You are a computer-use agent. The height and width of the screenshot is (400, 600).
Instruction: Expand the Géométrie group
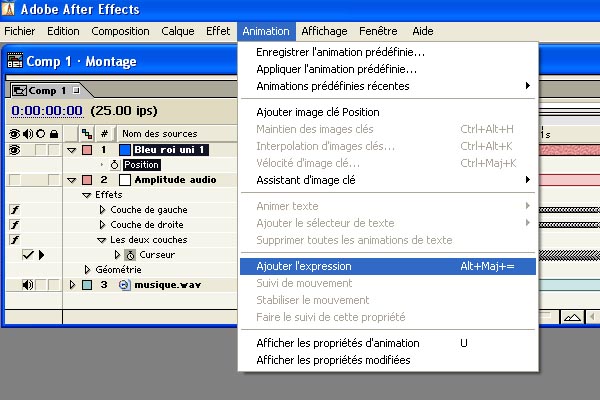[87, 269]
